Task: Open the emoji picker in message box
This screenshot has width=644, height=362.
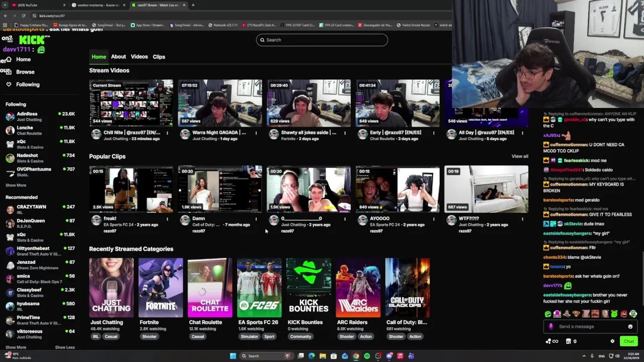Action: (630, 327)
